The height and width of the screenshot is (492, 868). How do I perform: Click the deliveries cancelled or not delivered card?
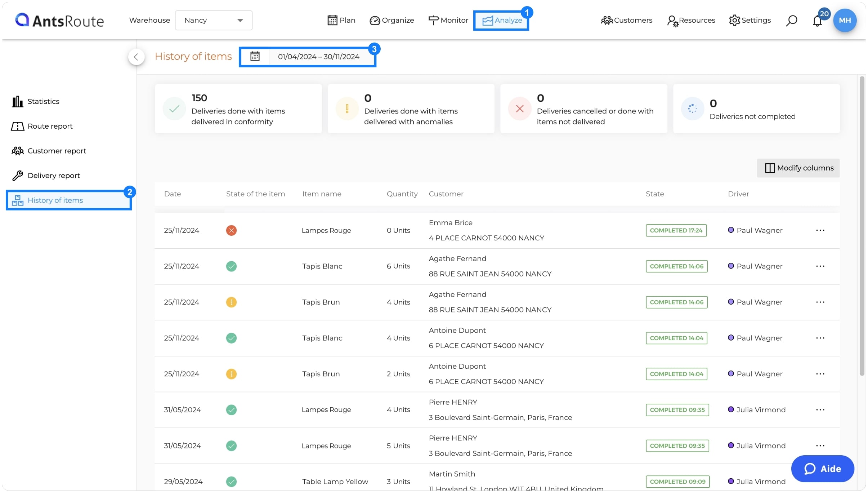point(583,108)
